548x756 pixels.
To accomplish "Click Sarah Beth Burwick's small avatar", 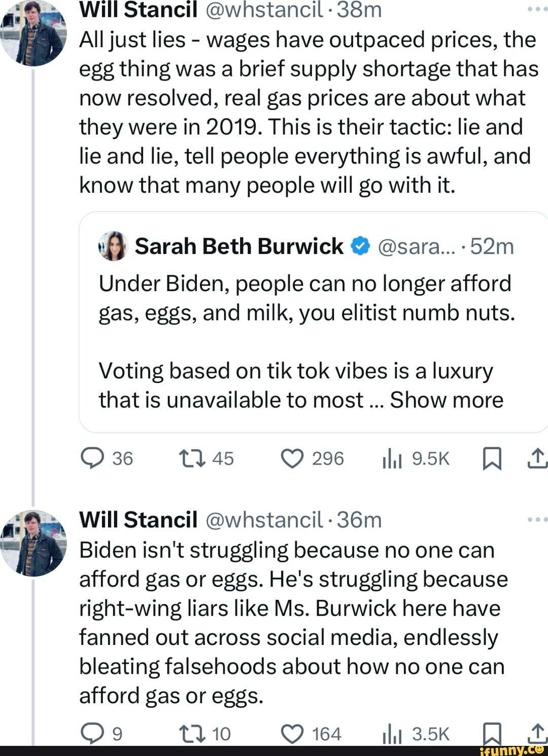I will tap(114, 246).
